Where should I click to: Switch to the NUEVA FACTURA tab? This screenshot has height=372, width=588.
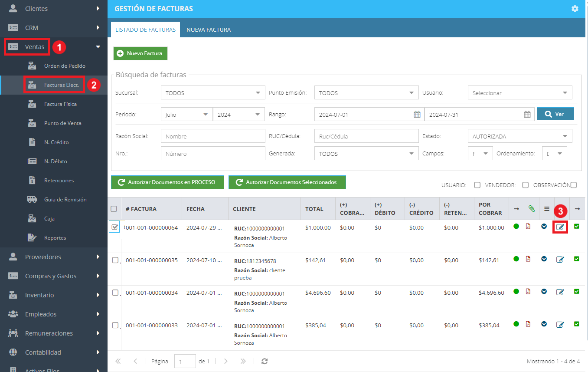click(x=209, y=30)
